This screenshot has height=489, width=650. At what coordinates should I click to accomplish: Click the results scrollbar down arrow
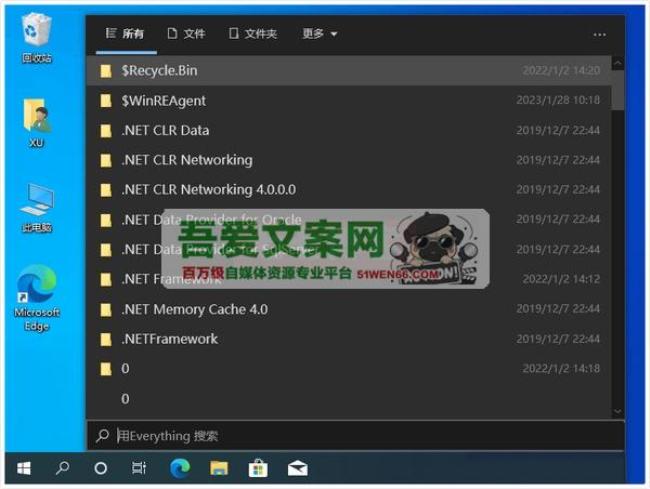[618, 412]
